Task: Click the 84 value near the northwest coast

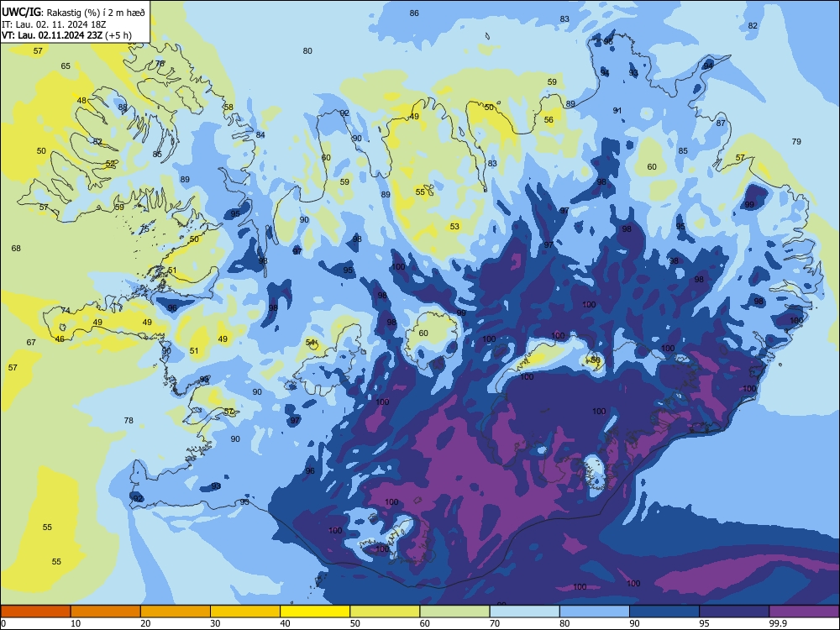Action: pos(260,134)
